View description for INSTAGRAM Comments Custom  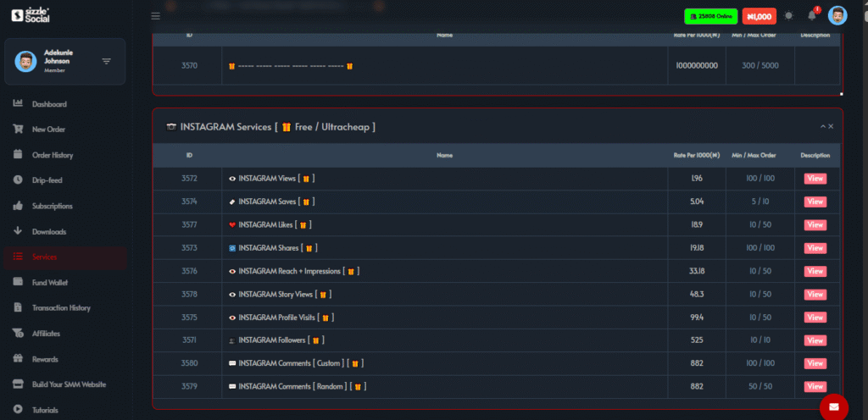click(815, 363)
